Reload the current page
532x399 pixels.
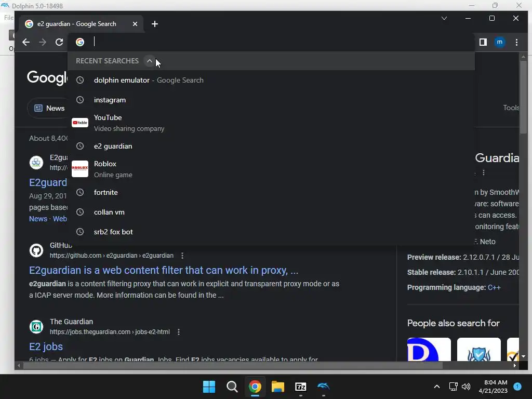[x=59, y=42]
